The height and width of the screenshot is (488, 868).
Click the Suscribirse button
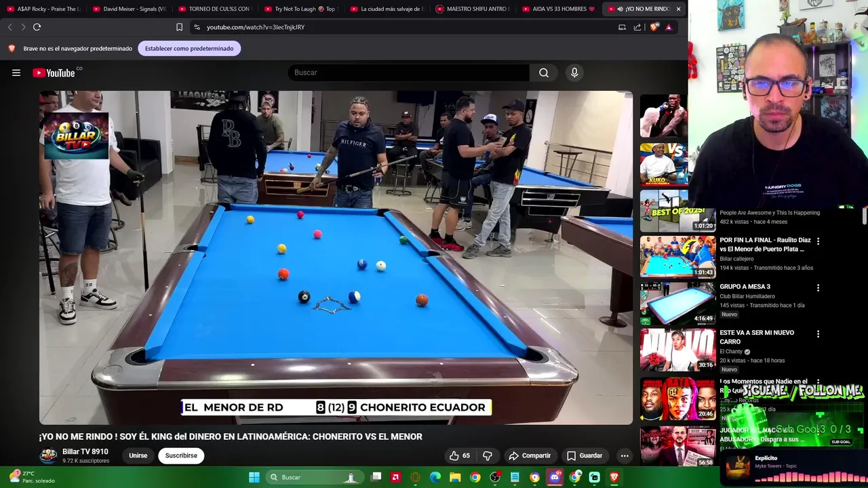tap(181, 455)
